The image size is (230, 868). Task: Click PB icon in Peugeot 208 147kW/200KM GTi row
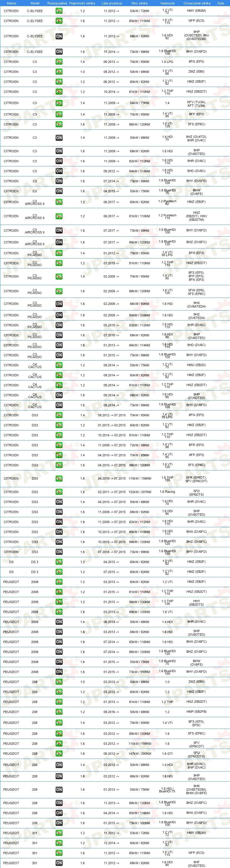tap(59, 754)
